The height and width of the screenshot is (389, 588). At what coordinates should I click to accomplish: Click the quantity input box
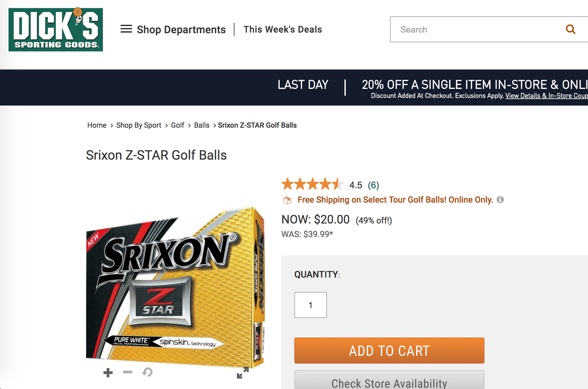pos(310,305)
